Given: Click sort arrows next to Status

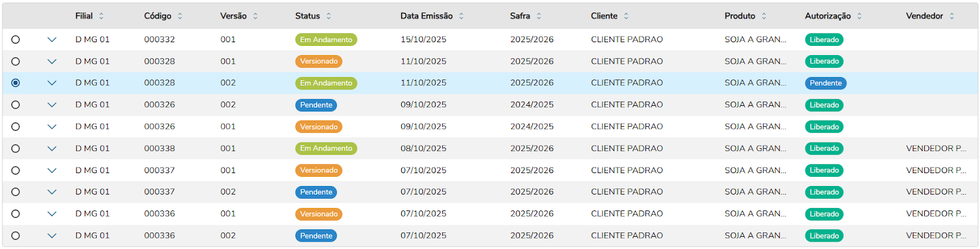Looking at the screenshot, I should [x=329, y=16].
